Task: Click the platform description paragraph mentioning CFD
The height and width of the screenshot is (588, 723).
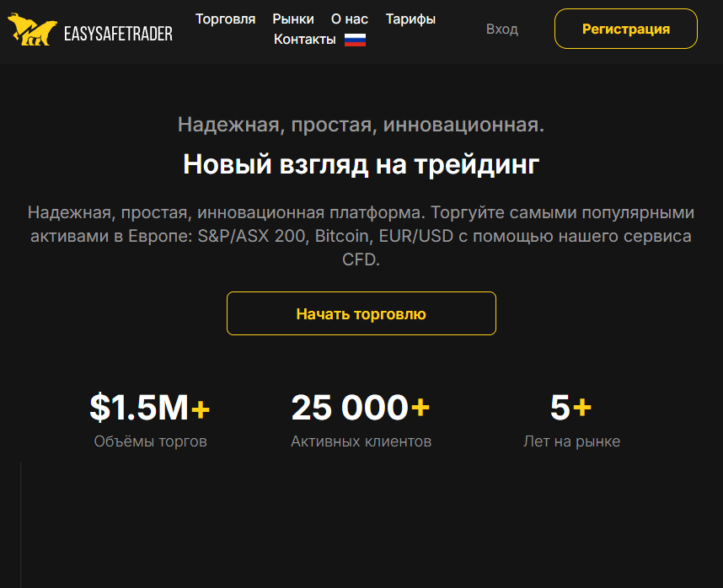Action: pos(361,236)
